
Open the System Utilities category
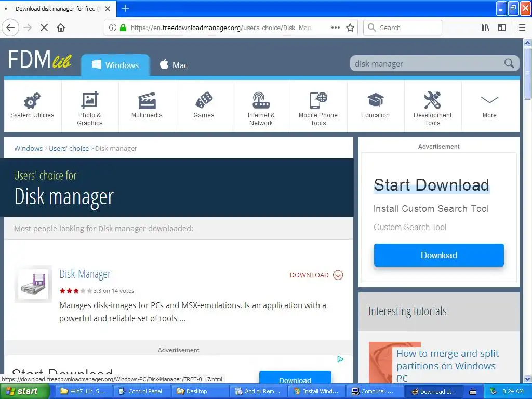point(33,106)
